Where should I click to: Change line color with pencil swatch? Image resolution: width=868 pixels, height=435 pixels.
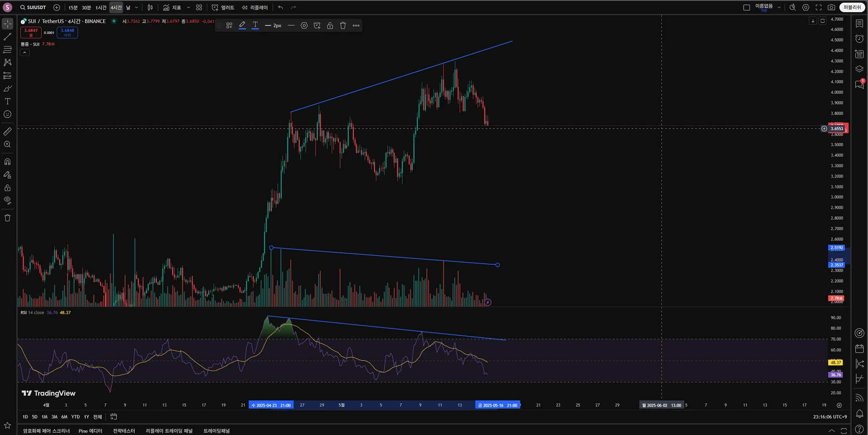point(242,26)
